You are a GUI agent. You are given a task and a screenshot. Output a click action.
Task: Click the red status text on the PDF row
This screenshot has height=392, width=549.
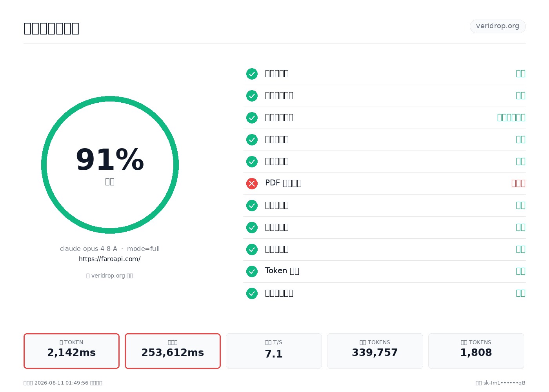click(x=518, y=183)
